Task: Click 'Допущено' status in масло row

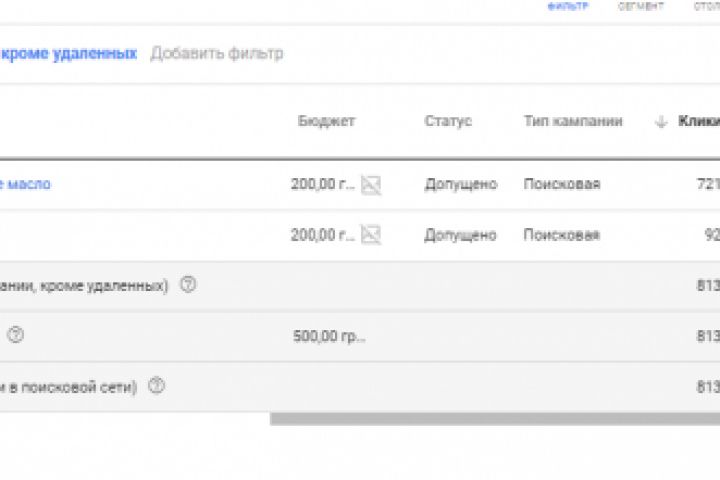Action: coord(460,184)
